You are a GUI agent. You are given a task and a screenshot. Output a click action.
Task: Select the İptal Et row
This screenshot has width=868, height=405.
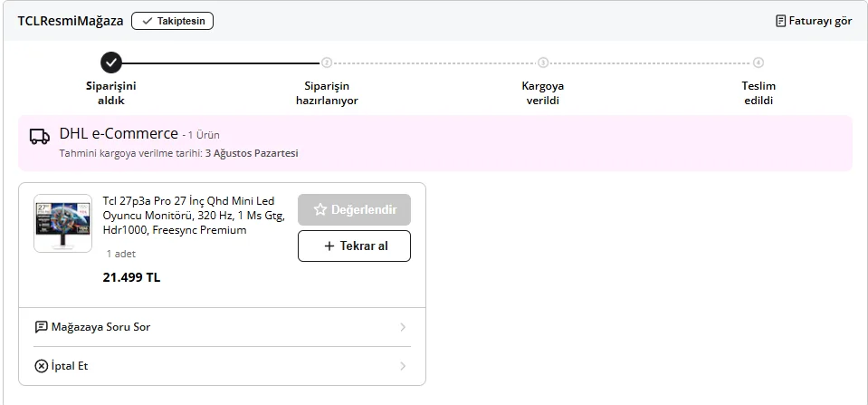pos(222,366)
